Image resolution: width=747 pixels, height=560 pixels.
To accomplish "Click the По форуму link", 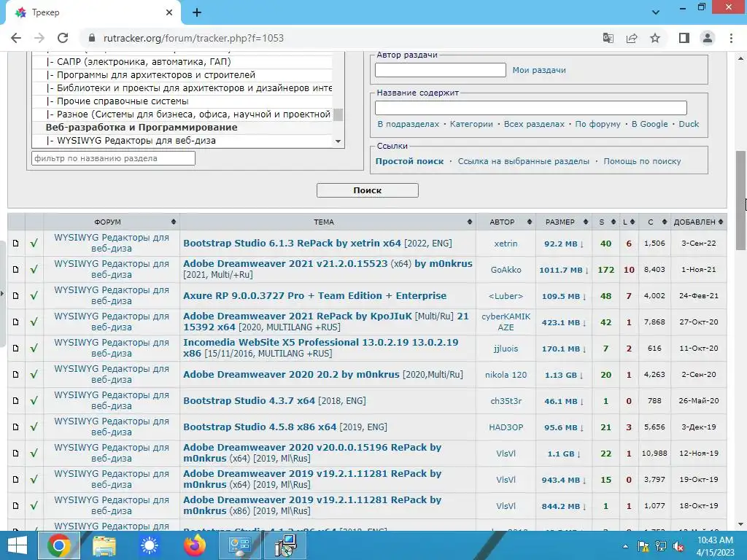I will pyautogui.click(x=597, y=124).
